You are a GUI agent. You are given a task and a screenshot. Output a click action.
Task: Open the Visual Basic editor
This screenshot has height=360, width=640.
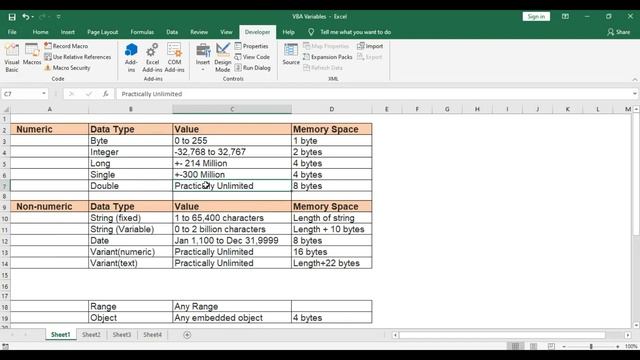click(12, 58)
